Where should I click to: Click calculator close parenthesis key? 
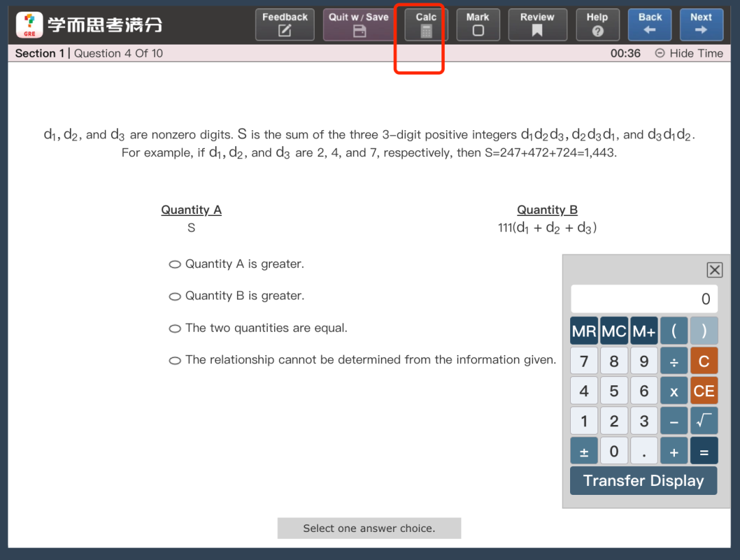[704, 331]
